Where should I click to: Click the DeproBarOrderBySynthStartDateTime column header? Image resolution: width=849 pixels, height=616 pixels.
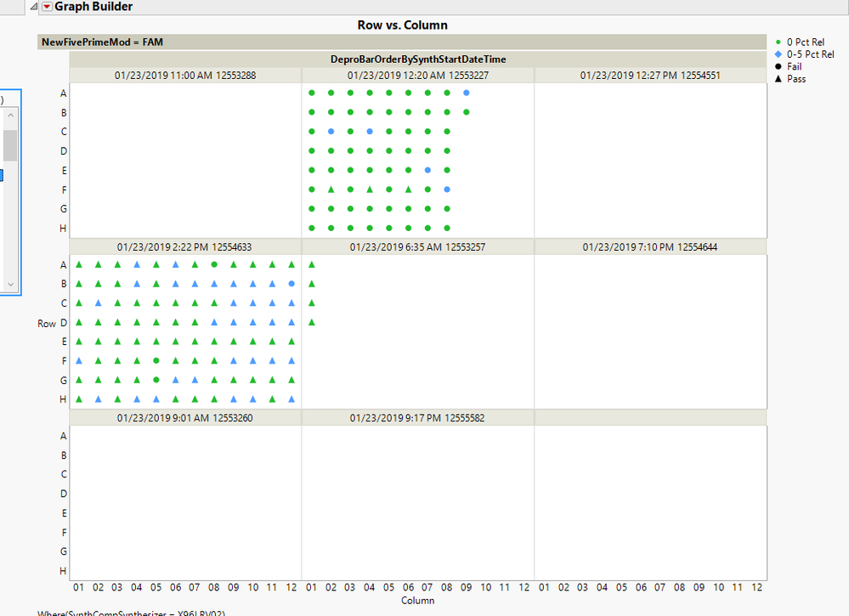pos(419,59)
